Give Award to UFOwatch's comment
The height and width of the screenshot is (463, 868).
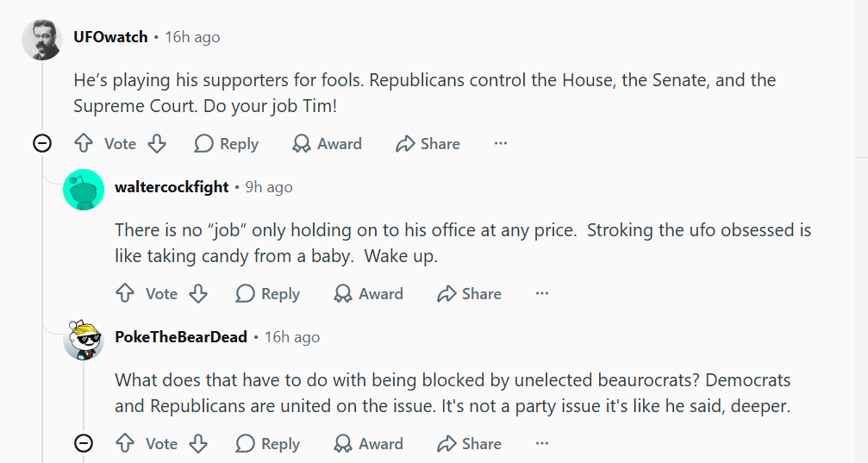tap(328, 143)
